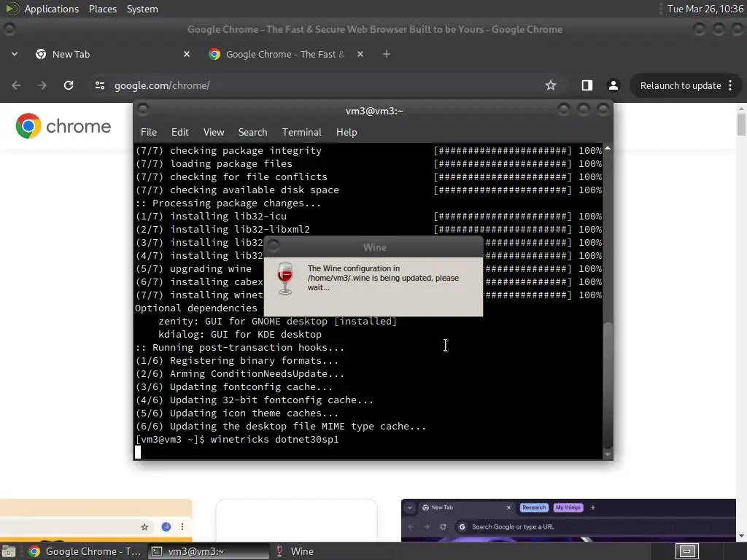
Task: Open site information icon in address bar
Action: click(99, 85)
